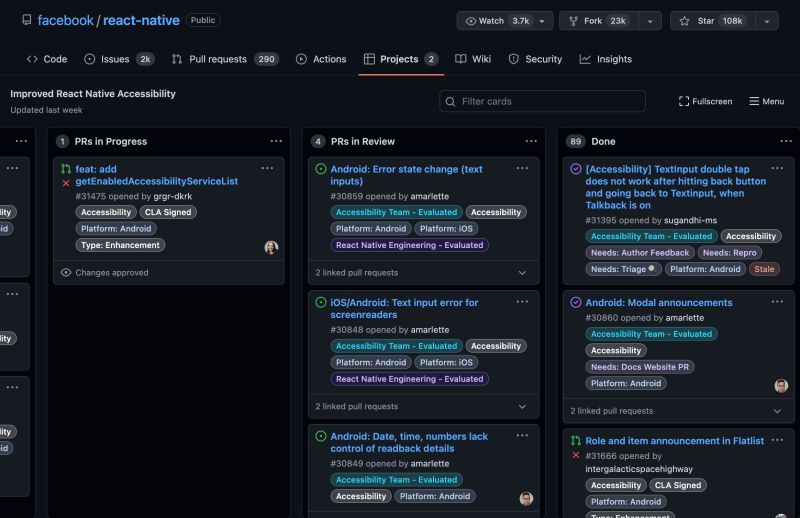Click the open issue icon on #30859
Screen dimensions: 800x518
point(321,169)
